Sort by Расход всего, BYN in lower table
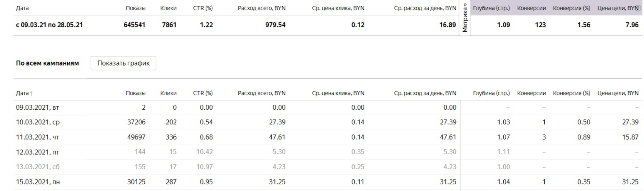The height and width of the screenshot is (191, 644). 261,93
